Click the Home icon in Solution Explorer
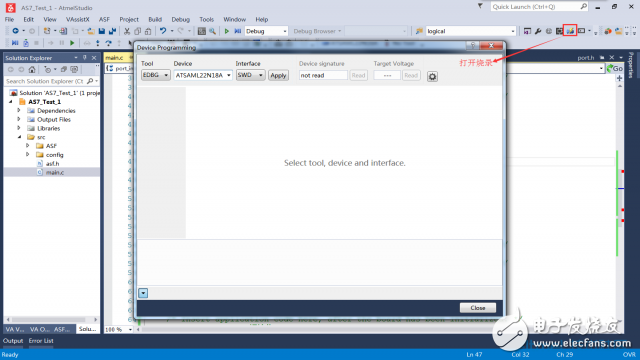 tap(32, 69)
